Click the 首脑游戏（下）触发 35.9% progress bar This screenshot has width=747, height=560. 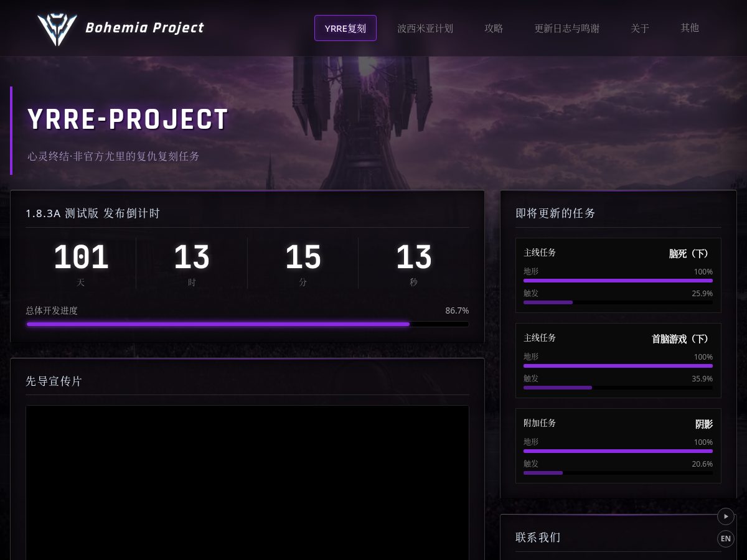pos(618,388)
